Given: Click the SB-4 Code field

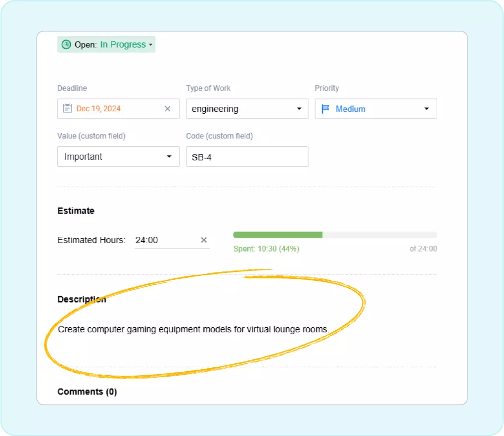Looking at the screenshot, I should pos(247,156).
